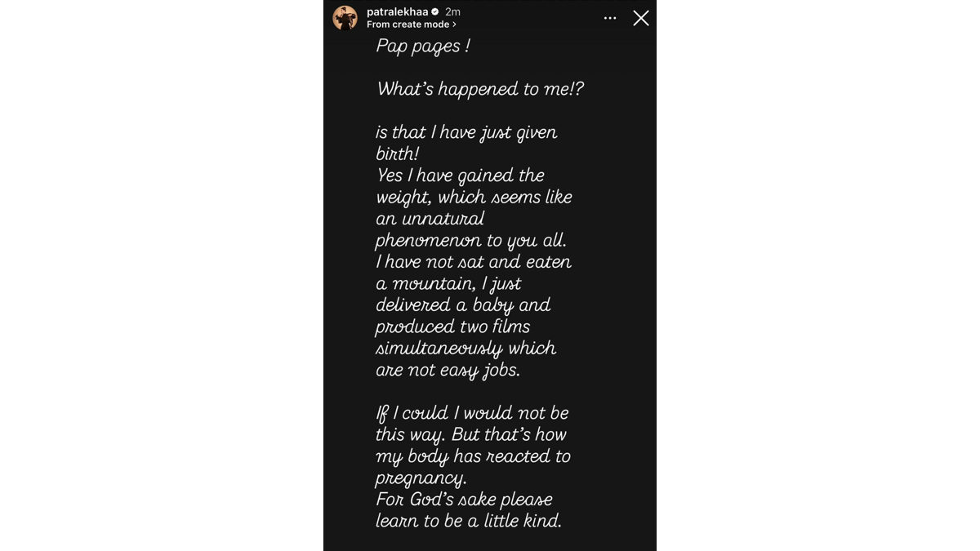Screen dimensions: 980x551
Task: Click the '2m' story timestamp
Action: point(452,11)
